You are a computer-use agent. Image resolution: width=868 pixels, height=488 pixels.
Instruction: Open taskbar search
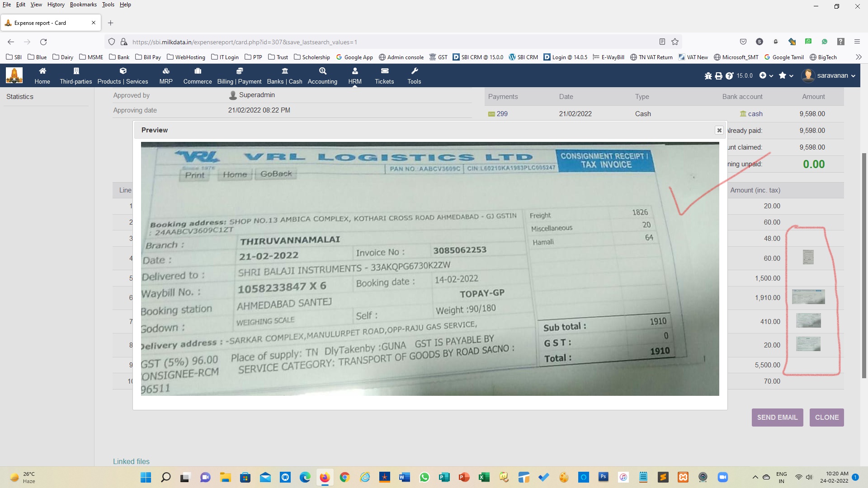pyautogui.click(x=166, y=477)
